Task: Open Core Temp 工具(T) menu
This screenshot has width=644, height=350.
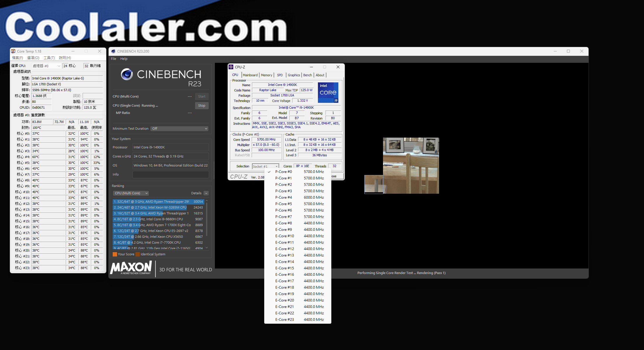Action: pyautogui.click(x=49, y=58)
